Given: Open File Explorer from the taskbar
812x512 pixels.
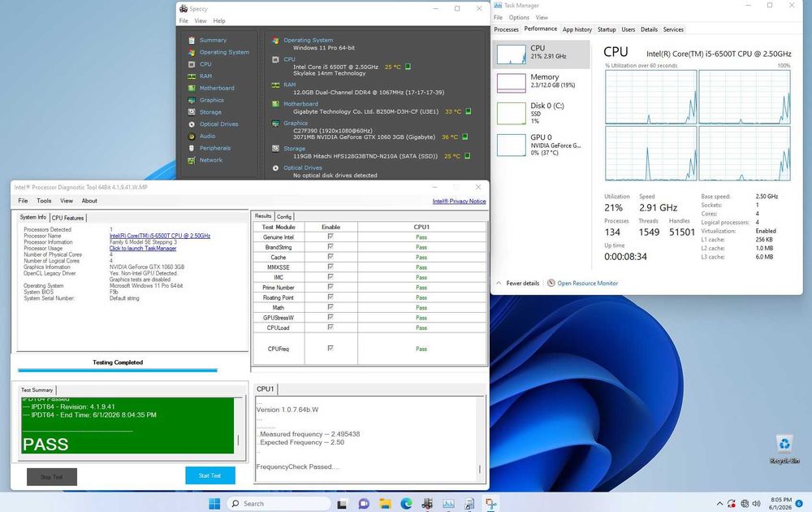Looking at the screenshot, I should pos(385,504).
